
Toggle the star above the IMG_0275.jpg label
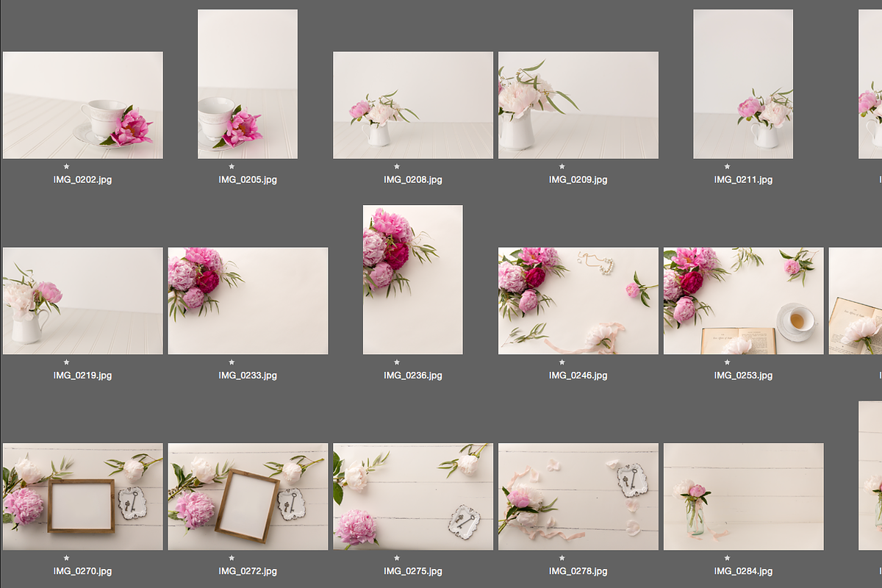[397, 559]
